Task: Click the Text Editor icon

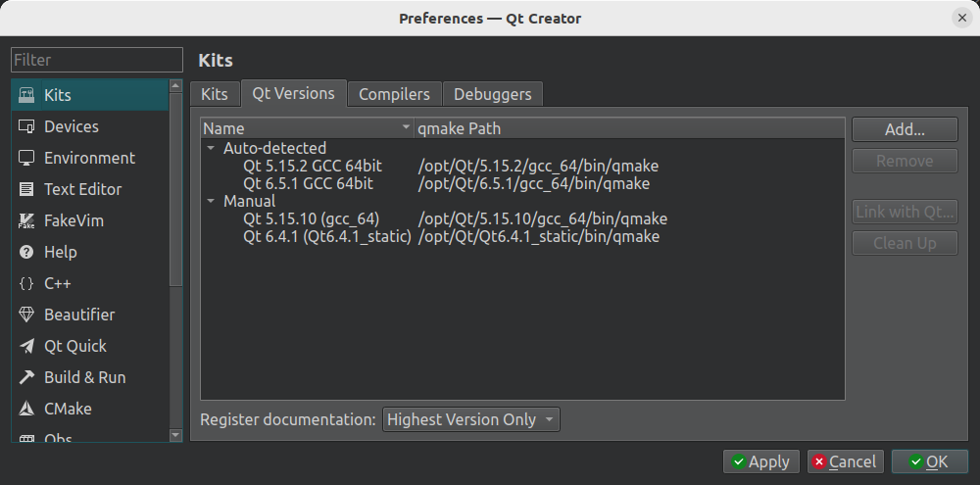Action: coord(26,189)
